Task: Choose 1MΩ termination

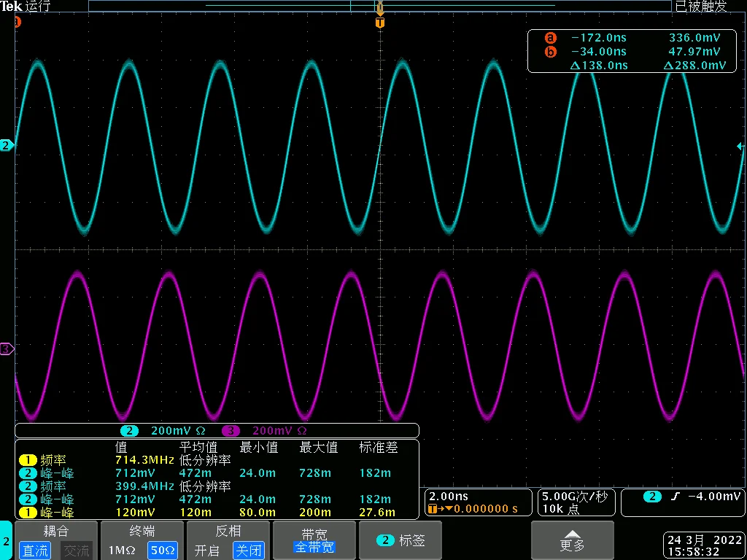Action: 122,551
